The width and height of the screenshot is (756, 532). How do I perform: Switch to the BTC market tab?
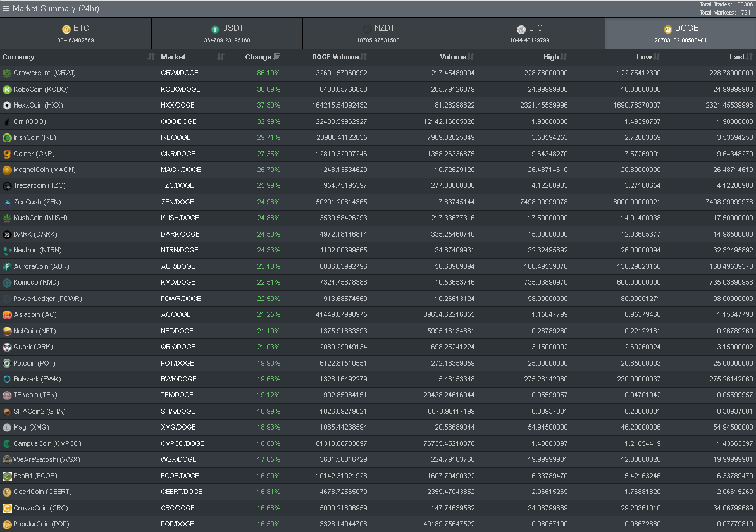coord(76,34)
